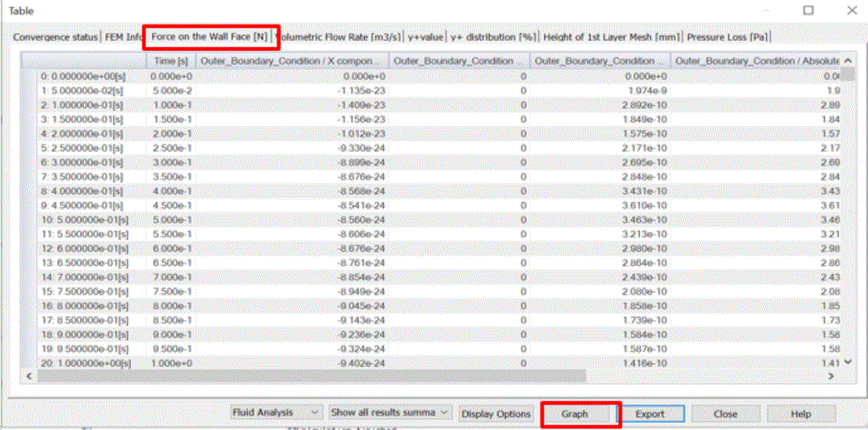
Task: Open the FEM Info tab
Action: point(124,37)
